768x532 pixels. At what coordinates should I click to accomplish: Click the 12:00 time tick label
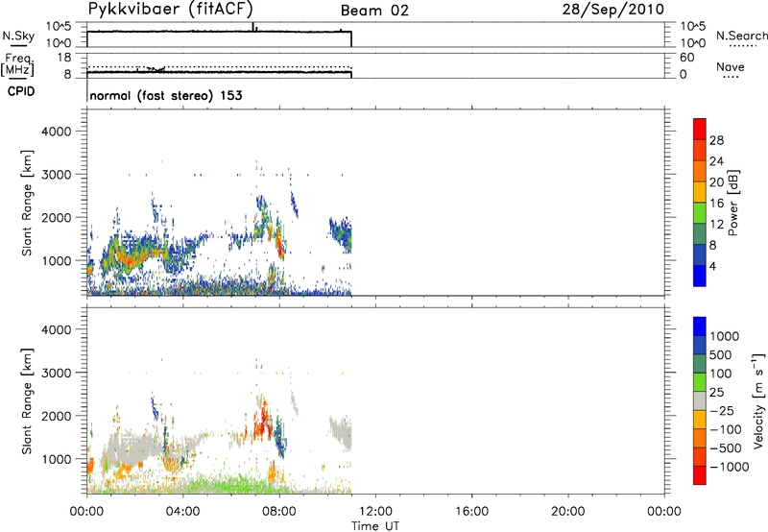click(x=375, y=511)
